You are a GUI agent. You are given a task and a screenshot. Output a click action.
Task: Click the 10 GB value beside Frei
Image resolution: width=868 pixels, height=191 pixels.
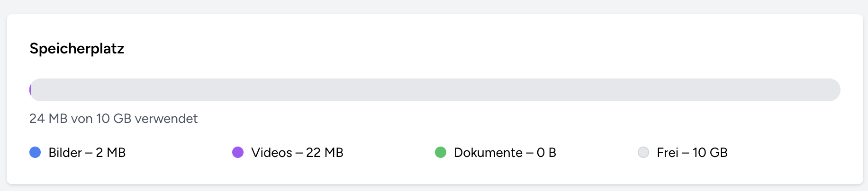(x=710, y=153)
